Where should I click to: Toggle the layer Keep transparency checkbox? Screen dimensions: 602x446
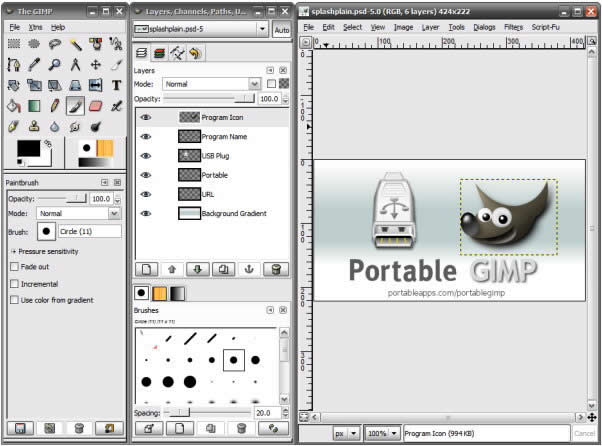pyautogui.click(x=271, y=84)
